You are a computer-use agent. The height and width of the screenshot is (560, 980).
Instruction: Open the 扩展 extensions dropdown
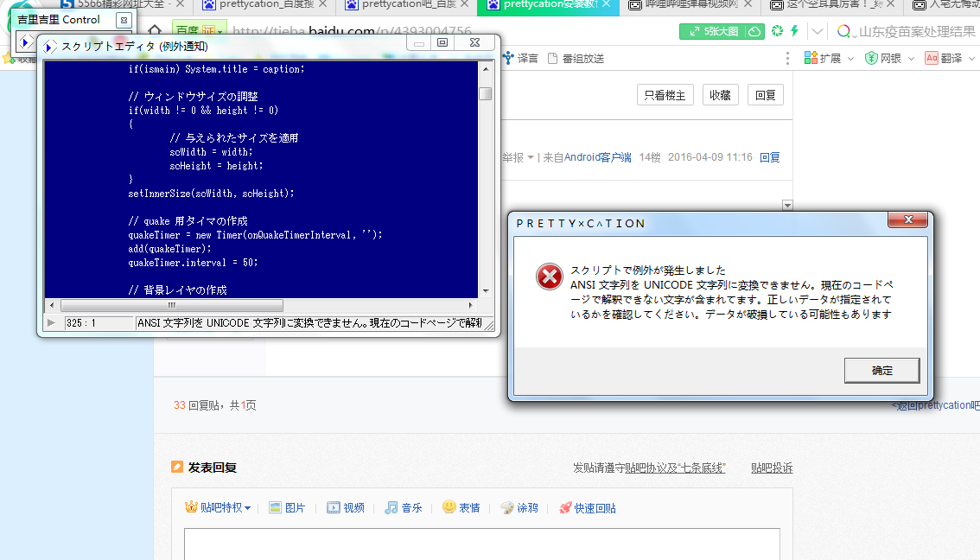coord(829,58)
